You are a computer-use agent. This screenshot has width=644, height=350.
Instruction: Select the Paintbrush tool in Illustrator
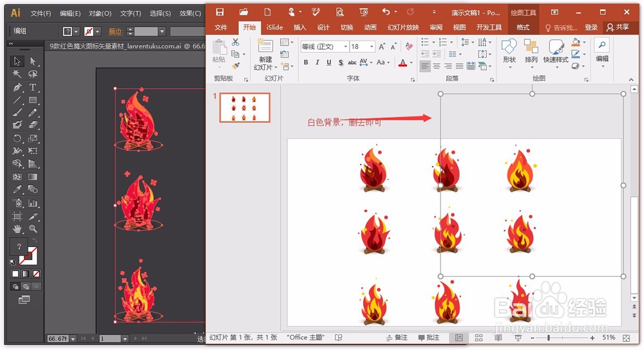coord(17,113)
